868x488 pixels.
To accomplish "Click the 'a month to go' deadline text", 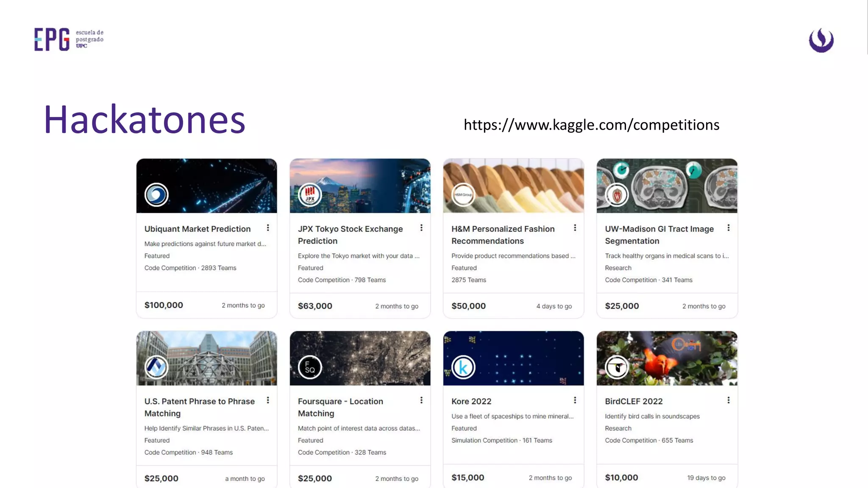I will pyautogui.click(x=245, y=479).
